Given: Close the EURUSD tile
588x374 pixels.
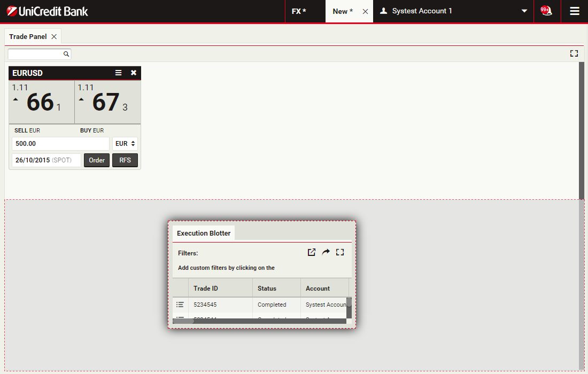Looking at the screenshot, I should pyautogui.click(x=134, y=73).
